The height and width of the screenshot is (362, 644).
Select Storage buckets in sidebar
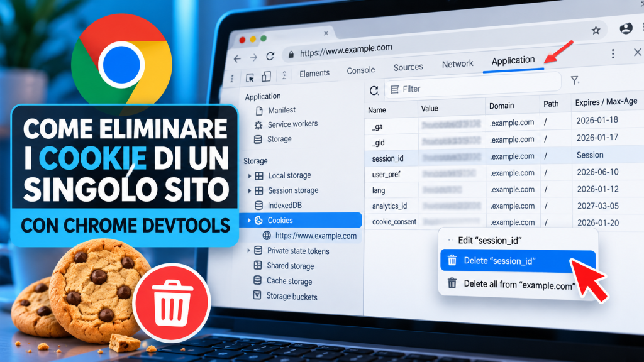click(x=292, y=297)
